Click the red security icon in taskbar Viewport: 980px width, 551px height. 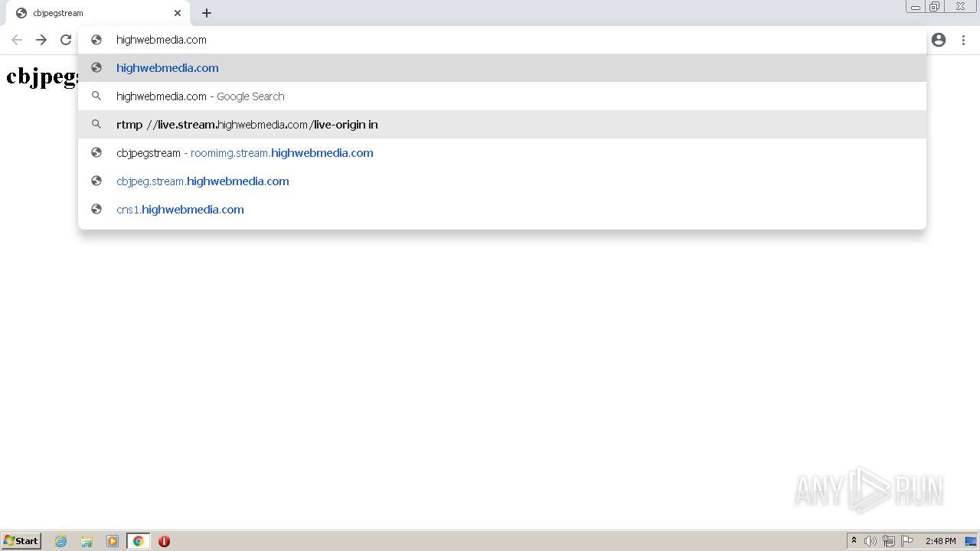(x=164, y=541)
